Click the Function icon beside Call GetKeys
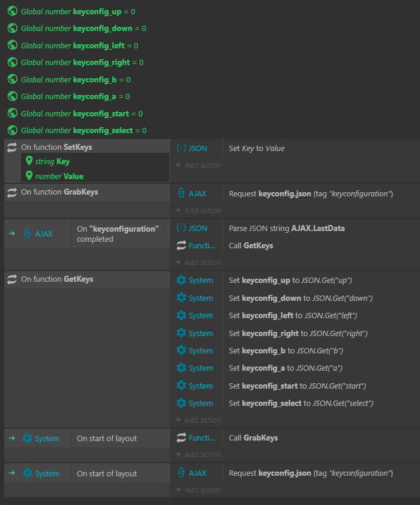Image resolution: width=420 pixels, height=505 pixels. pos(181,245)
